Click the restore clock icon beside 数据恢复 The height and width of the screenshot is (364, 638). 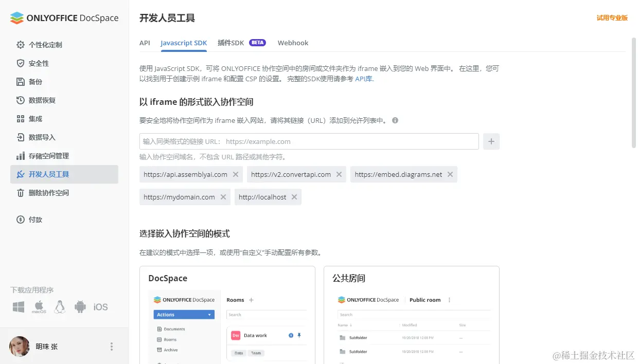pyautogui.click(x=21, y=100)
